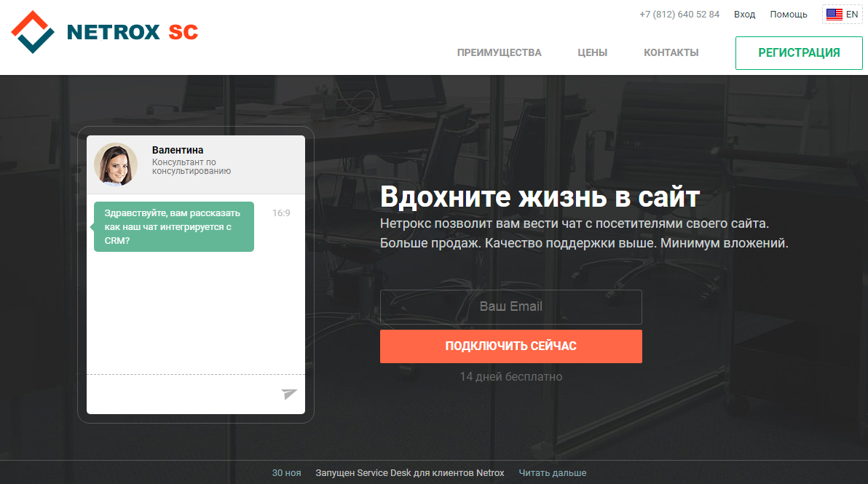Click the chat message timestamp 16:9
Screen dimensions: 868x484
click(281, 213)
